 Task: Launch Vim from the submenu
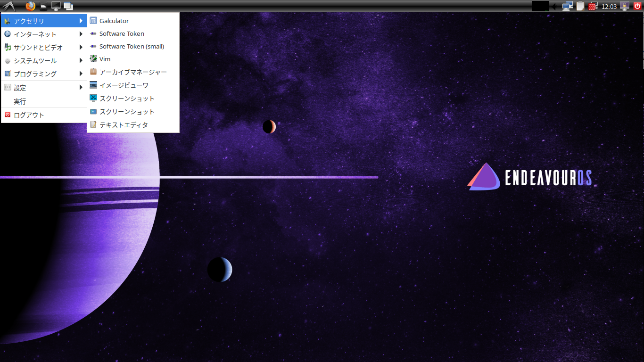tap(133, 59)
